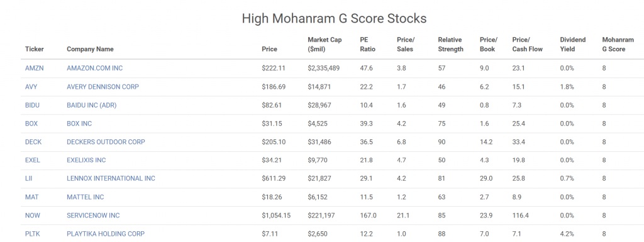Select the BIDU ticker
This screenshot has height=242, width=644.
tap(33, 105)
